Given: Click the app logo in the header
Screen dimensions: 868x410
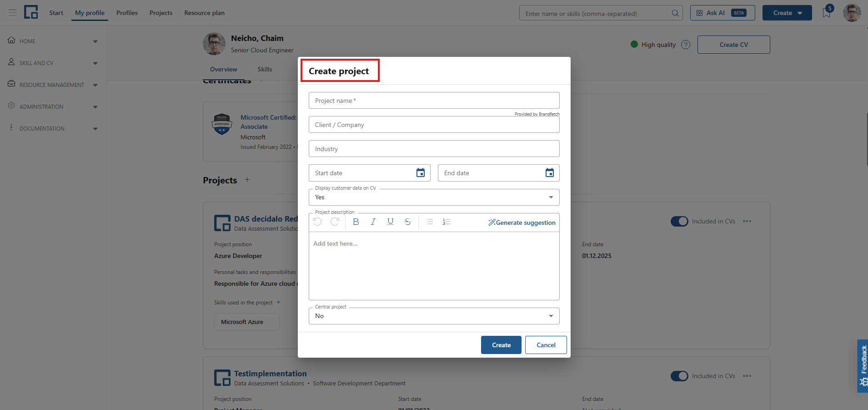Looking at the screenshot, I should click(31, 12).
